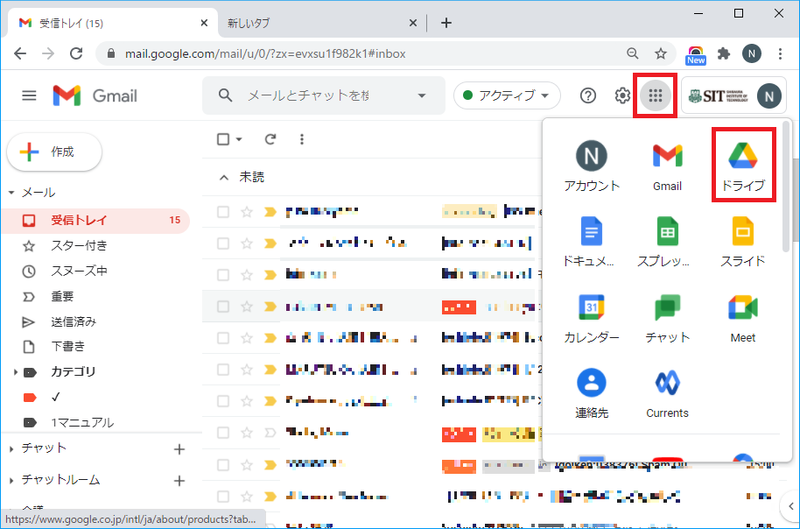Collapse the 未読 section

pos(223,178)
